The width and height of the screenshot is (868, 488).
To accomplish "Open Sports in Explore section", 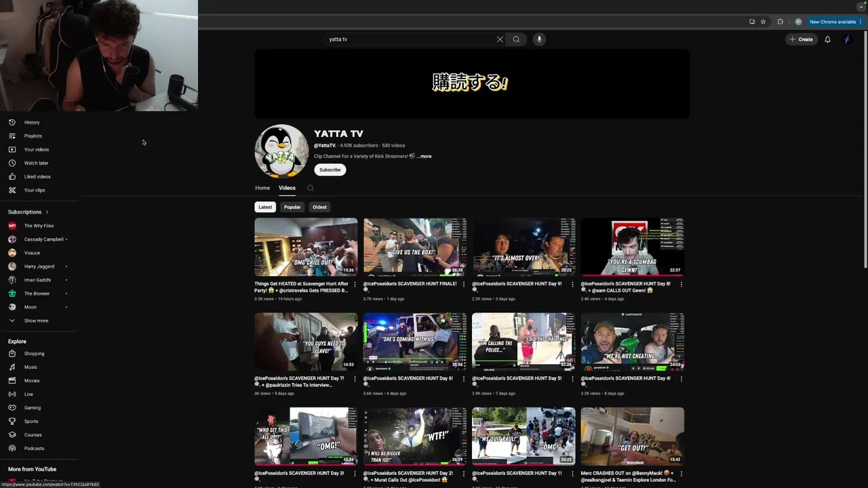I will click(31, 422).
